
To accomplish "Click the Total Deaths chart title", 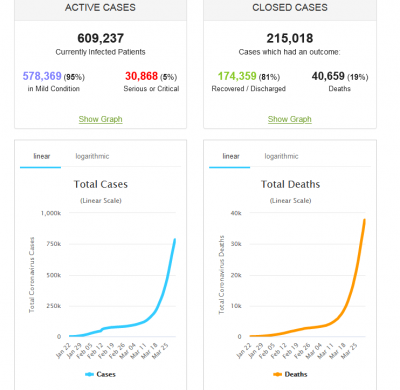I will tap(290, 184).
